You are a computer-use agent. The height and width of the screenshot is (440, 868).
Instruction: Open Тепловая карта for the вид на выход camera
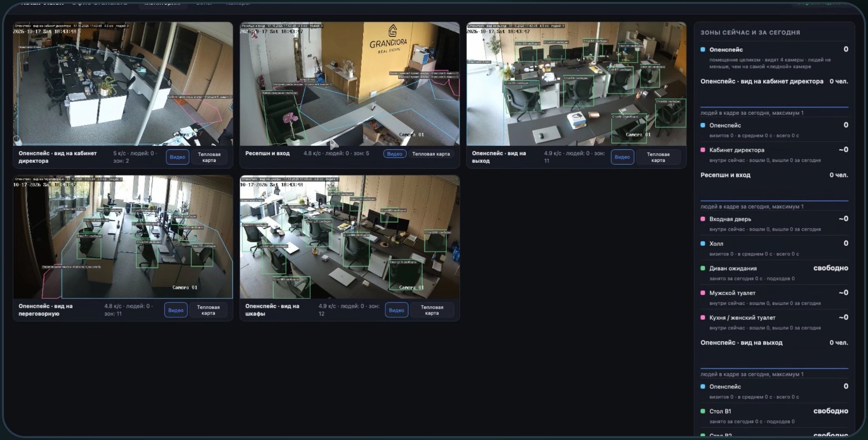click(658, 157)
